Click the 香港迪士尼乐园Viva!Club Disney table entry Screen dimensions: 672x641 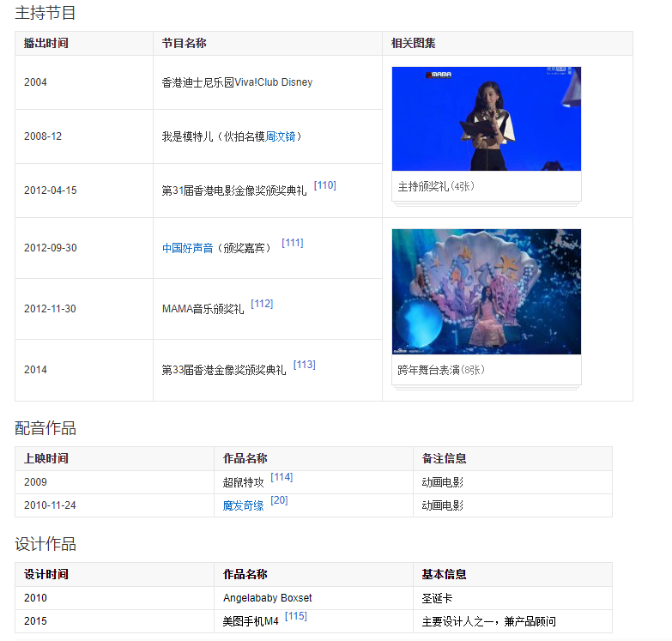pyautogui.click(x=237, y=82)
